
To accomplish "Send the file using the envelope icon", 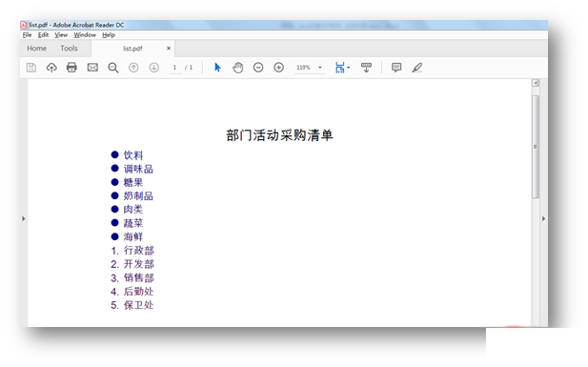I will pos(92,68).
